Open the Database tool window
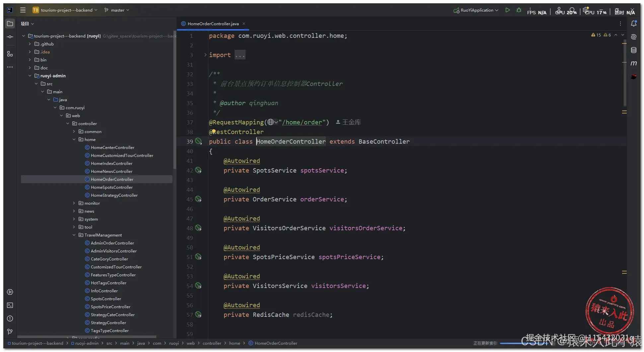The height and width of the screenshot is (352, 644). point(634,50)
